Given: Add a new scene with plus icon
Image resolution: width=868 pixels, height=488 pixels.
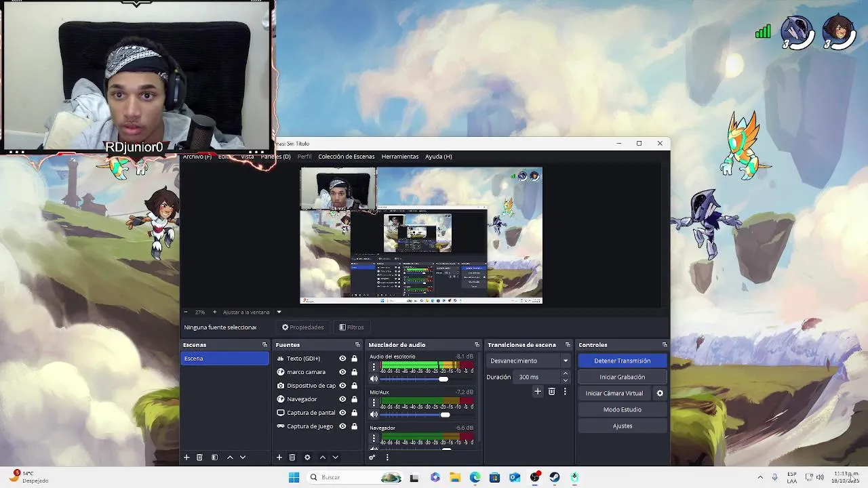Looking at the screenshot, I should (x=186, y=457).
